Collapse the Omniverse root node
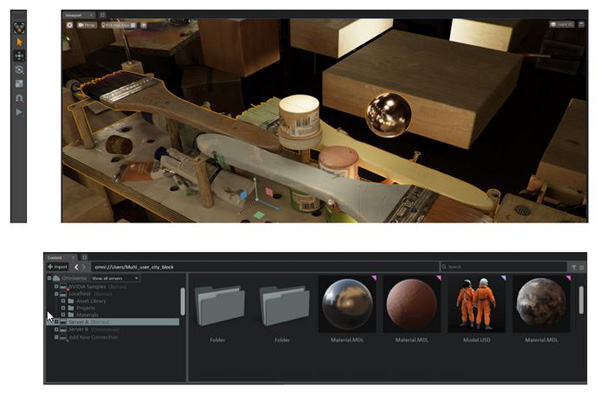Screen dimensions: 600x394 (49, 278)
